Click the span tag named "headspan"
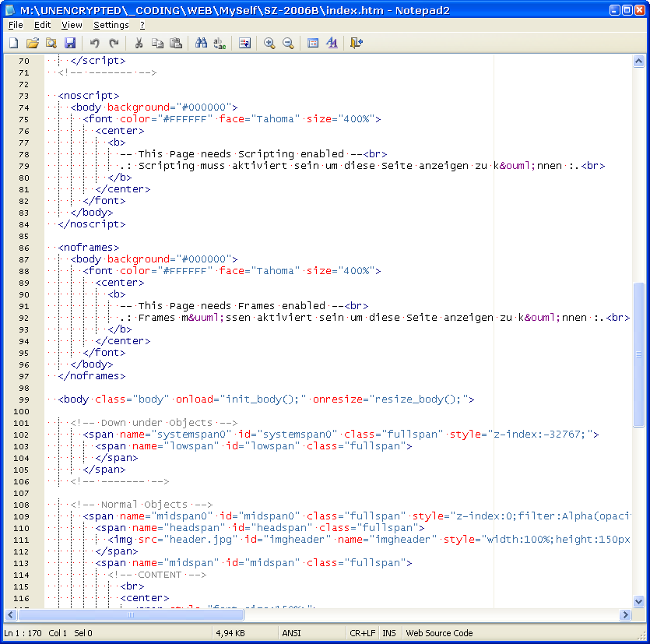This screenshot has height=644, width=650. click(260, 528)
